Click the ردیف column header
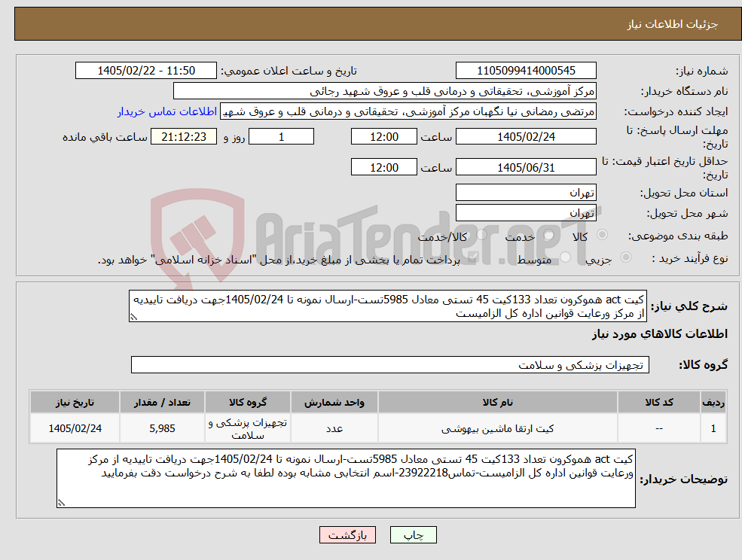This screenshot has width=742, height=560. (x=713, y=403)
